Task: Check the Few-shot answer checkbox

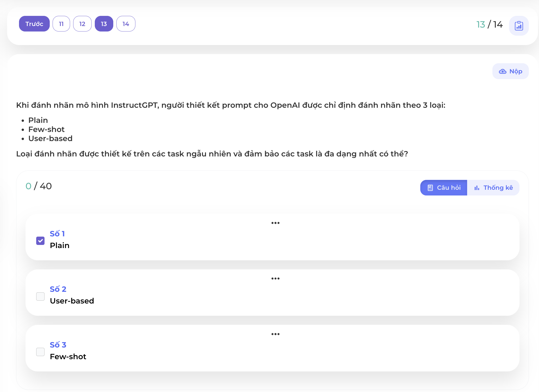Action: pyautogui.click(x=40, y=352)
